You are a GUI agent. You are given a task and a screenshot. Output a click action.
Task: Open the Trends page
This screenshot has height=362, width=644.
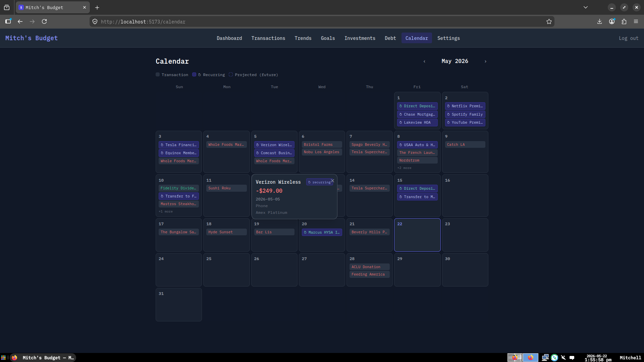coord(303,38)
